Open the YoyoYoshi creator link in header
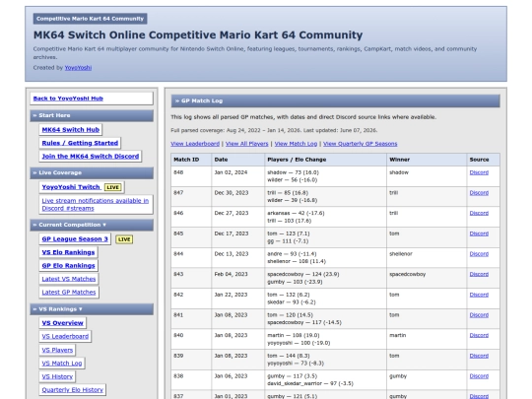 point(78,68)
